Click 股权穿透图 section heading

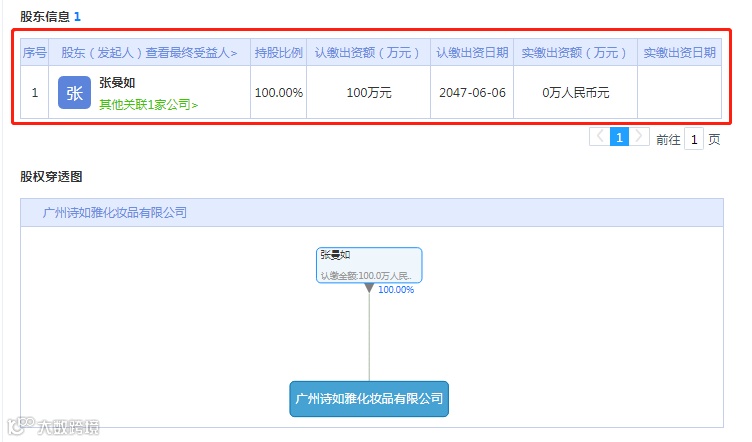[x=51, y=176]
